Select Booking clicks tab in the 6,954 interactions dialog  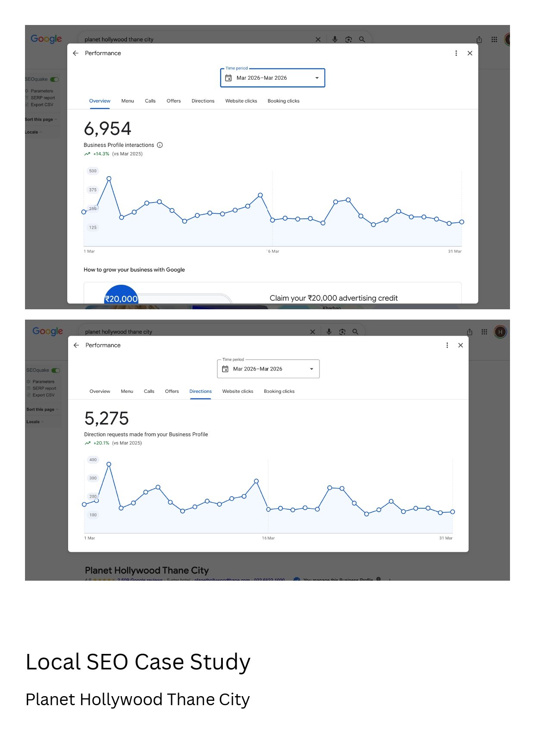[x=283, y=101]
